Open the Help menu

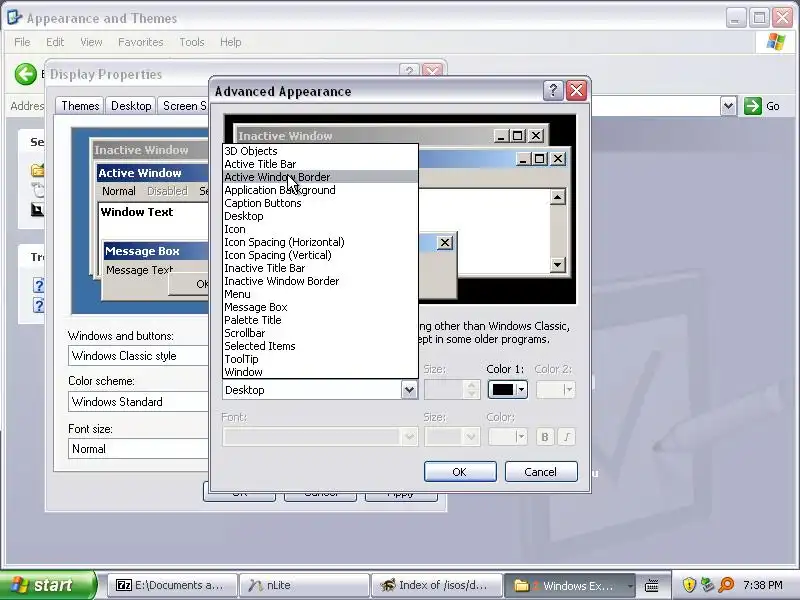pos(230,42)
